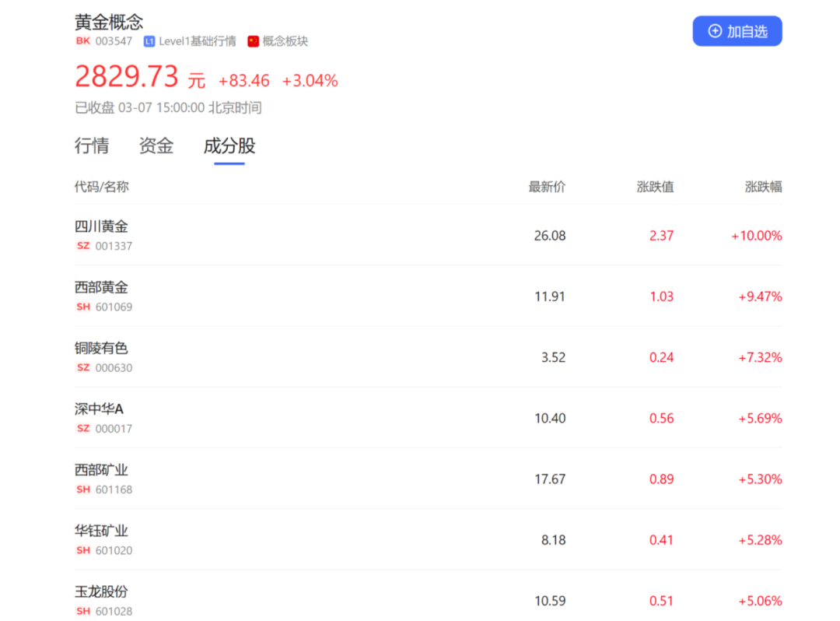This screenshot has width=840, height=621.
Task: Click the BK sector badge icon
Action: (x=83, y=41)
